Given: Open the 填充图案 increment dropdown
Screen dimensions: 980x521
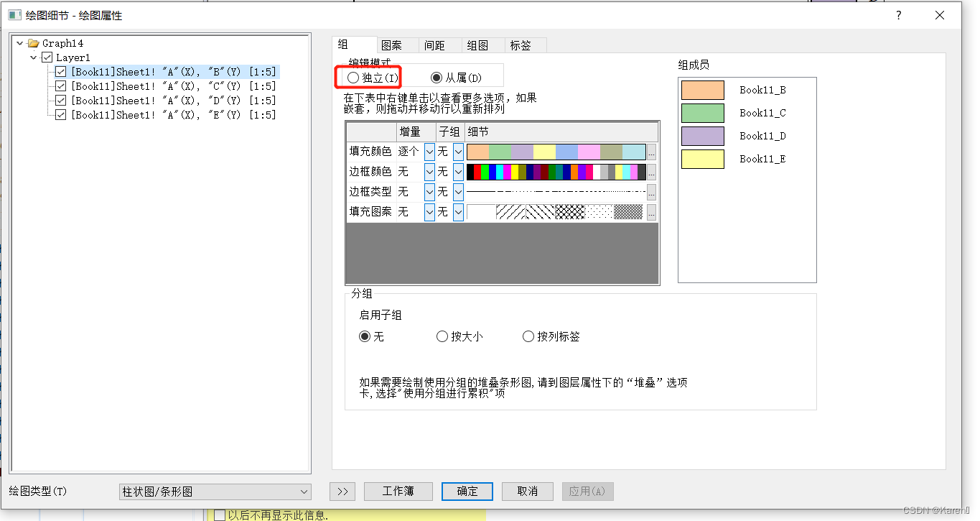Looking at the screenshot, I should [x=429, y=212].
